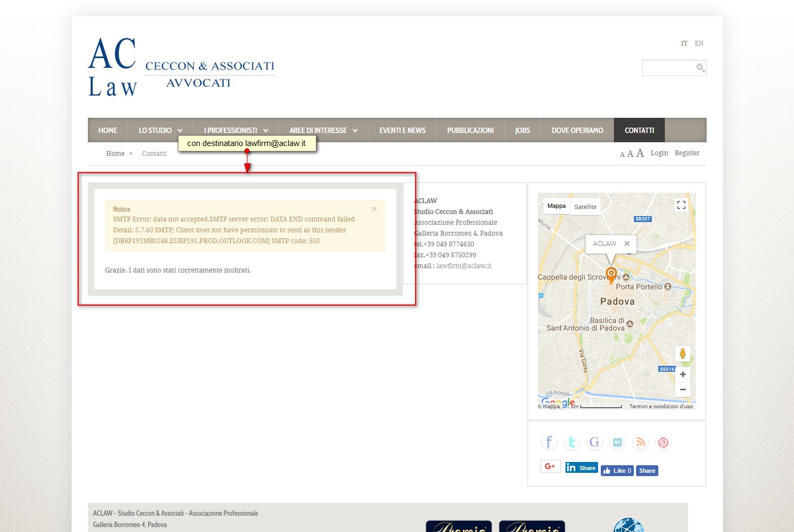The image size is (794, 532).
Task: Open the Facebook social icon
Action: [x=549, y=442]
